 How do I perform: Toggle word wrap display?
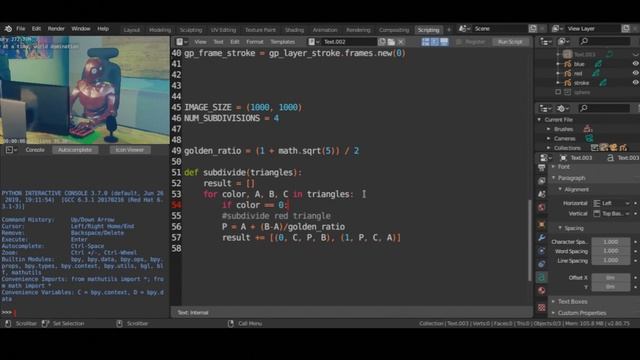point(435,42)
